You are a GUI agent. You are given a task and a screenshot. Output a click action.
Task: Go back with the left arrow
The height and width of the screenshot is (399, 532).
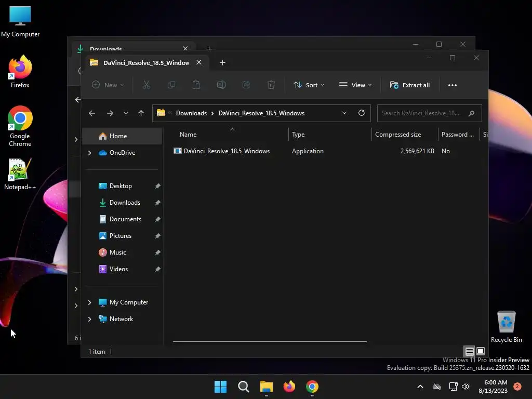coord(92,113)
